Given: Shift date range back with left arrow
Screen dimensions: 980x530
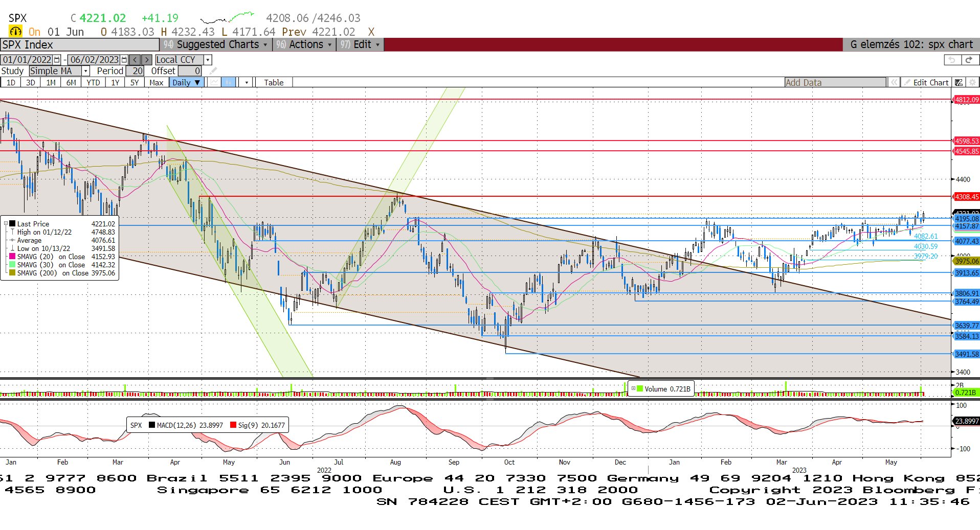Looking at the screenshot, I should 135,60.
